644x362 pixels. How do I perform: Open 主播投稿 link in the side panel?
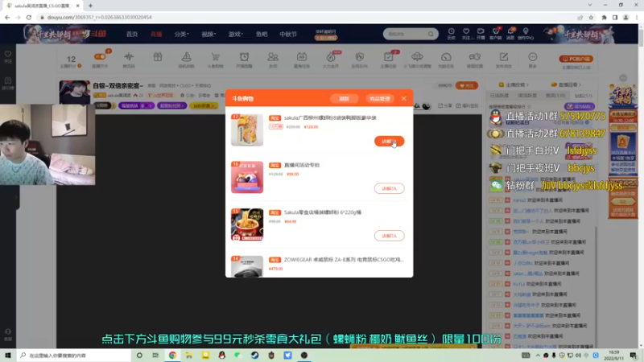[x=514, y=84]
